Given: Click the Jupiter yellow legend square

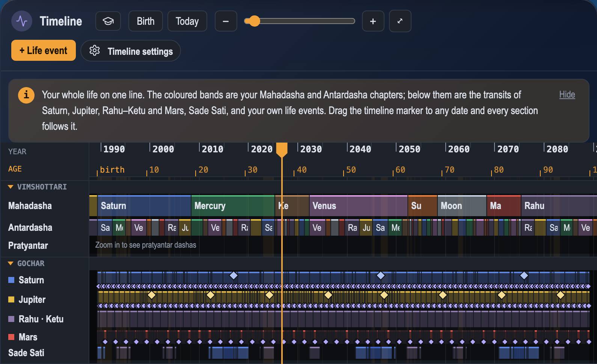Looking at the screenshot, I should (x=11, y=299).
